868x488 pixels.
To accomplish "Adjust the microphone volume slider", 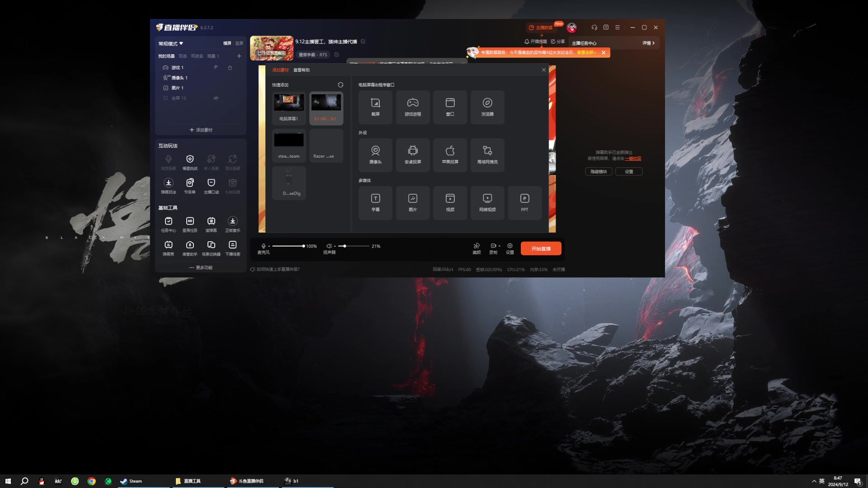I will pyautogui.click(x=288, y=246).
